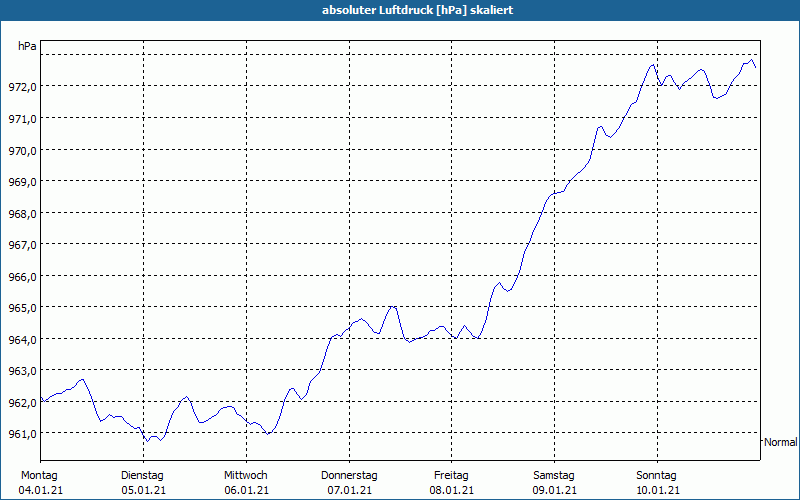Click the 05.01.21 date label
The width and height of the screenshot is (800, 500).
(x=143, y=491)
